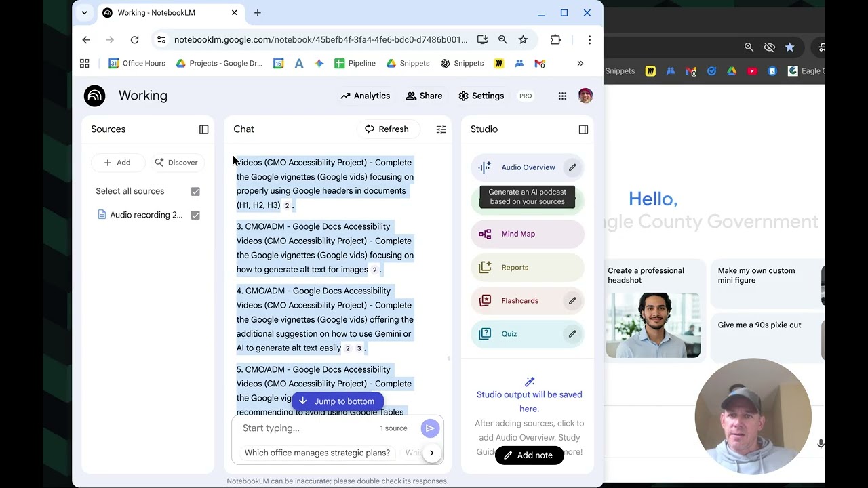868x488 pixels.
Task: Reload the NotebookLM page
Action: pyautogui.click(x=134, y=40)
